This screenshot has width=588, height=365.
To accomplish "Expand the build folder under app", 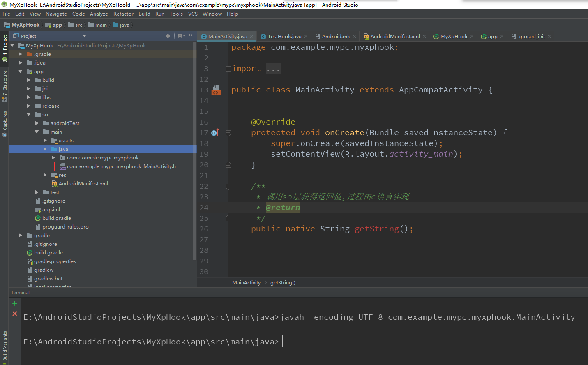I will 29,80.
